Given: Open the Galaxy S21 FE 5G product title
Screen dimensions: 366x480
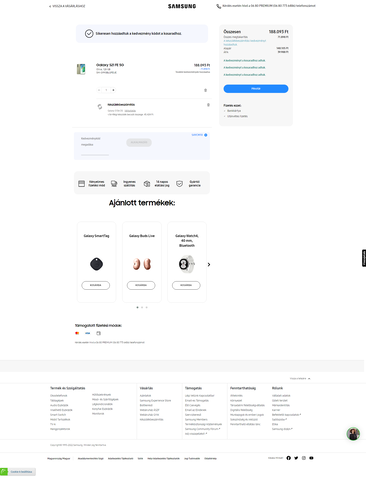Looking at the screenshot, I should [x=110, y=65].
